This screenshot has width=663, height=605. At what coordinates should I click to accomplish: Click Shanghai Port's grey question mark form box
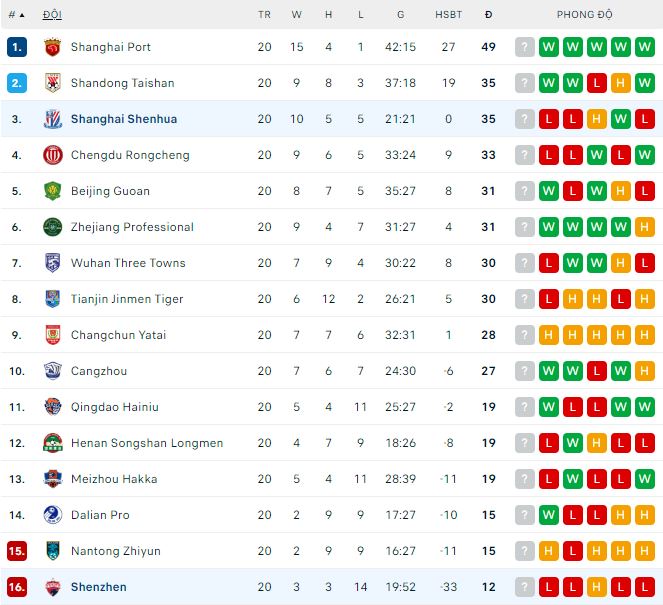coord(525,47)
